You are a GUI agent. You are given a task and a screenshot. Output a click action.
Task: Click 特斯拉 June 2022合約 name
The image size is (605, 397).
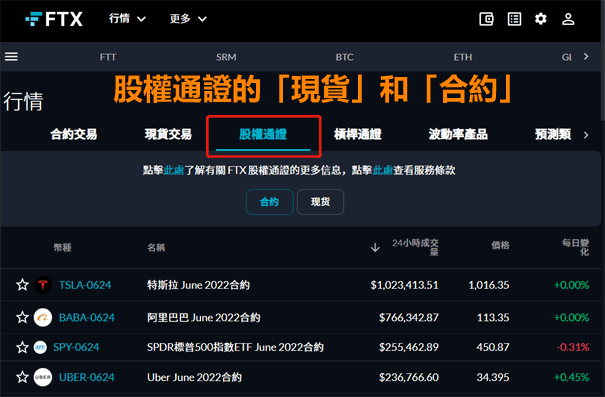pyautogui.click(x=198, y=285)
